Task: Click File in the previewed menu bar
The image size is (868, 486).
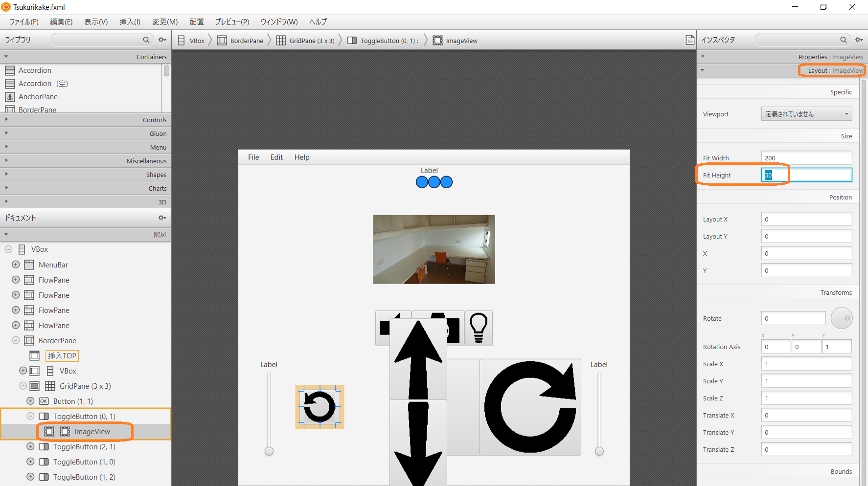Action: [253, 157]
